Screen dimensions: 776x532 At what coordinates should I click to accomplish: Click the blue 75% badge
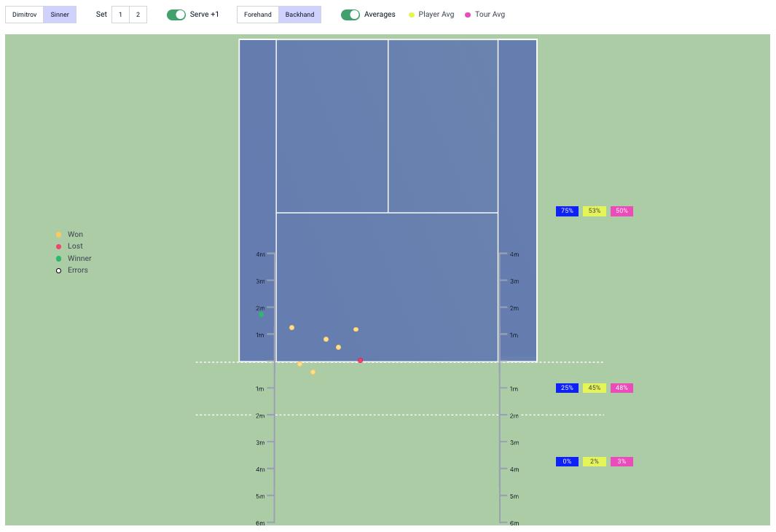coord(567,211)
